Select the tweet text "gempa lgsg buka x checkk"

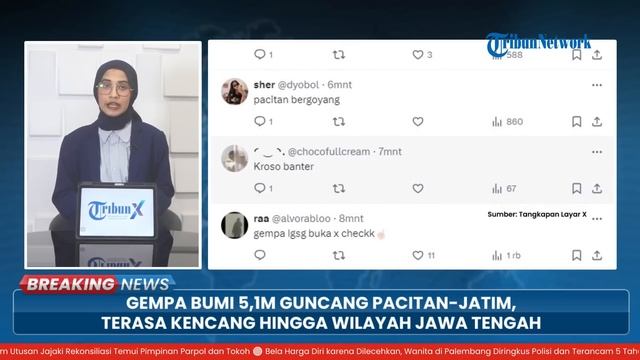(314, 233)
